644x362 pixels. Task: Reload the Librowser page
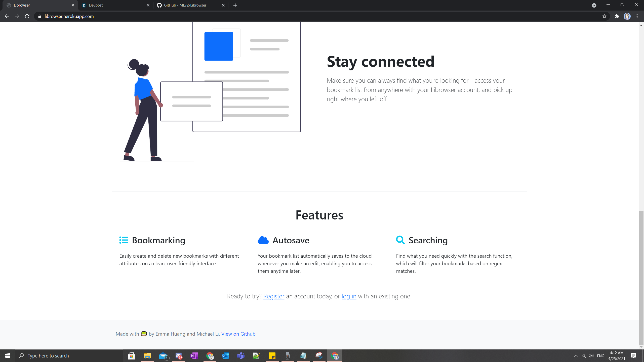point(27,16)
